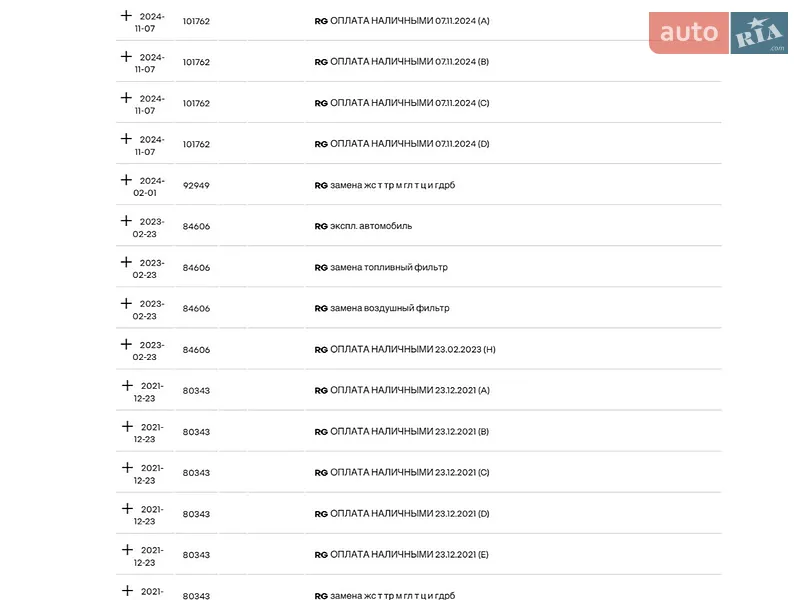800x600 pixels.
Task: Click plus icon for ОПЛАТА НАЛИЧНЫМИ 23.12.2021 (A)
Action: pyautogui.click(x=127, y=386)
